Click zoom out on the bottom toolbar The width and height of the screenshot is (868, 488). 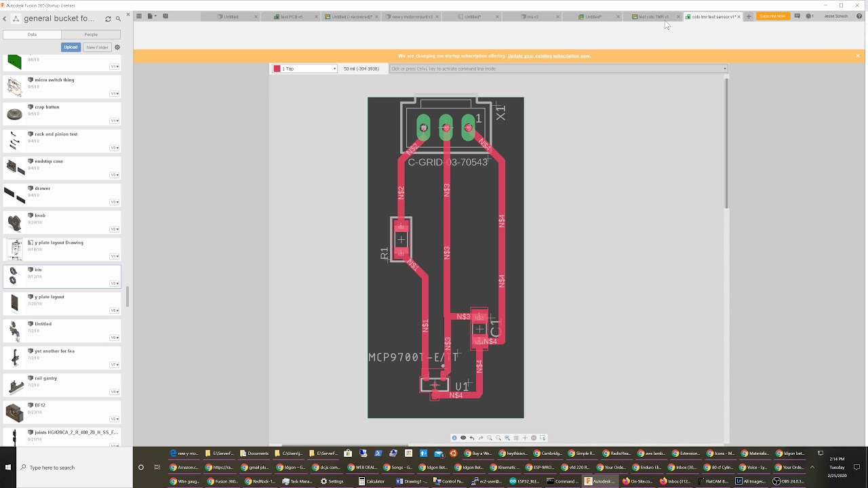pyautogui.click(x=498, y=438)
